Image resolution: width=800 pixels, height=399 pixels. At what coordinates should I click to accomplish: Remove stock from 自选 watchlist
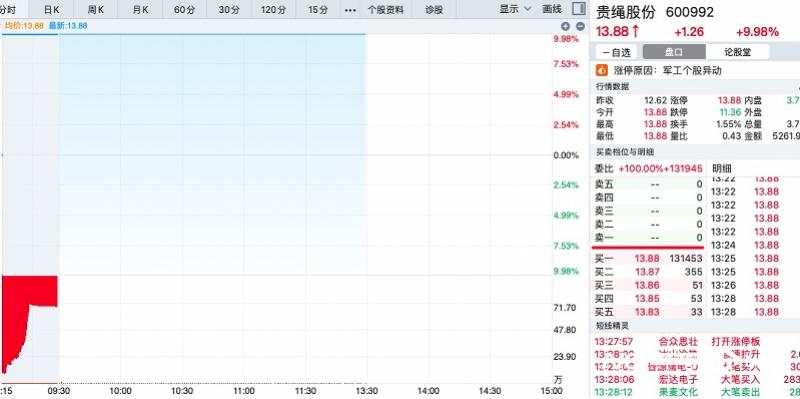[x=616, y=52]
